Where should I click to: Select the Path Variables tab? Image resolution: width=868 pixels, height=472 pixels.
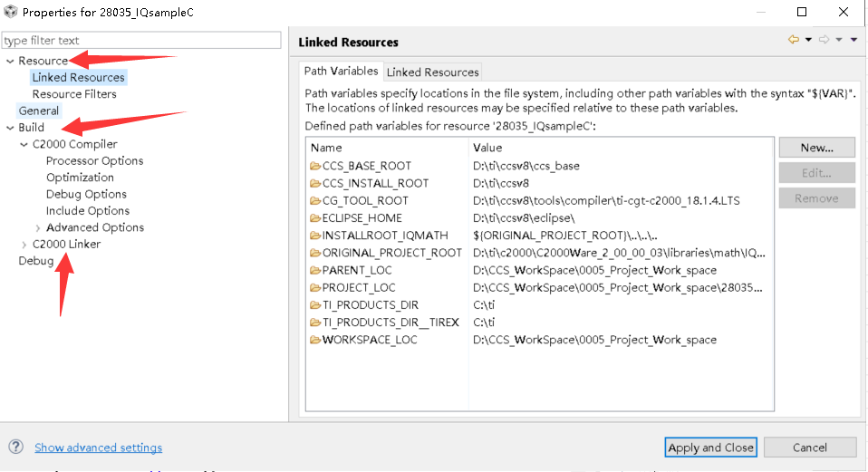coord(341,72)
